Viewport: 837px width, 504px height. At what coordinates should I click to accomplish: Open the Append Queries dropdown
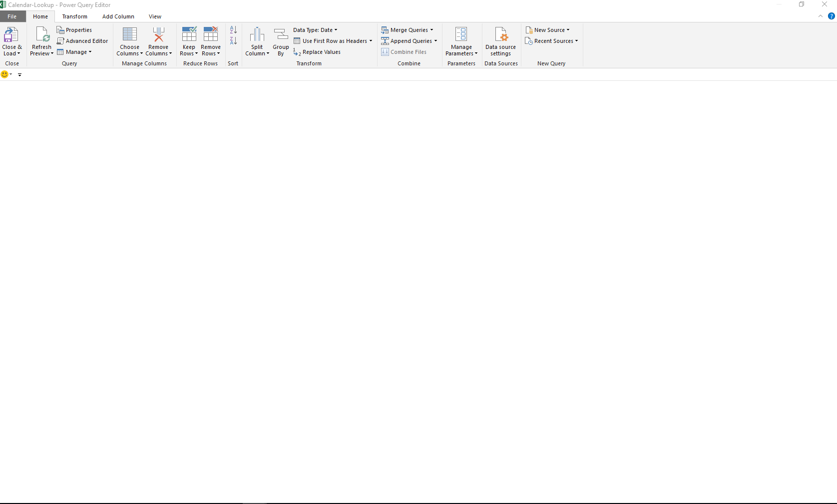point(409,41)
